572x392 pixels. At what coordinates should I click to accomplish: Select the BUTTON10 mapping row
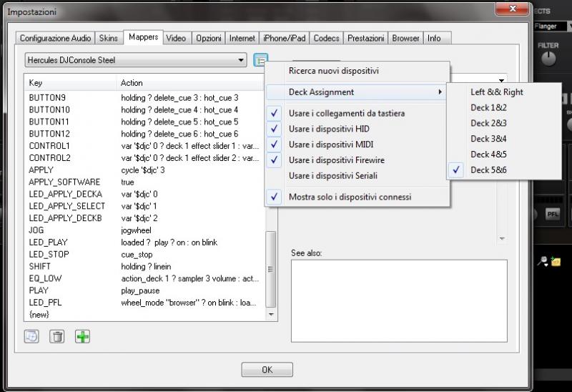point(144,110)
